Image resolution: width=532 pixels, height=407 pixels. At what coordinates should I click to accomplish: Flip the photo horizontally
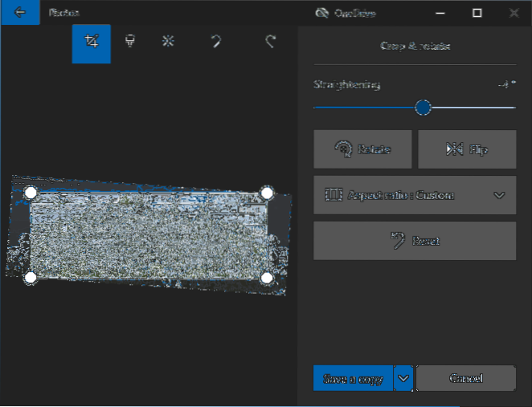click(467, 149)
